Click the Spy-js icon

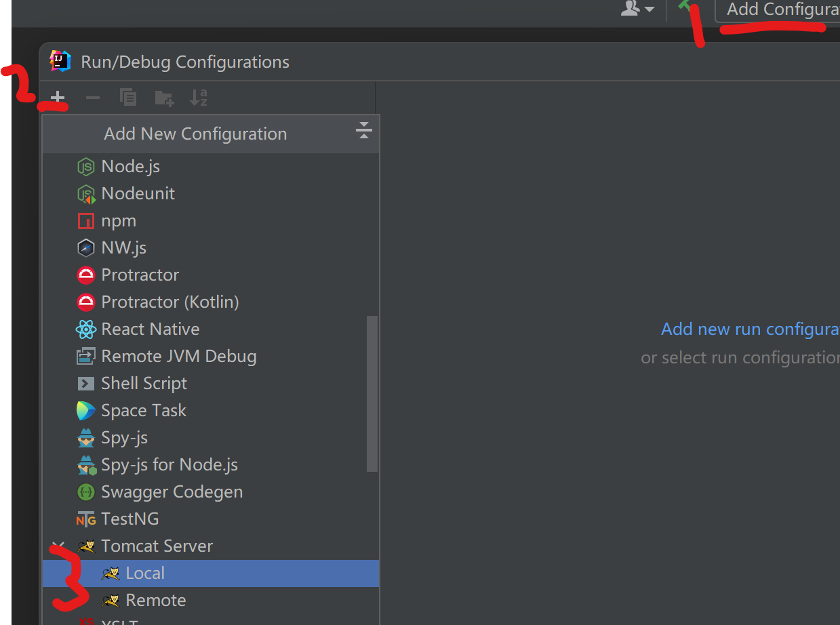click(85, 438)
